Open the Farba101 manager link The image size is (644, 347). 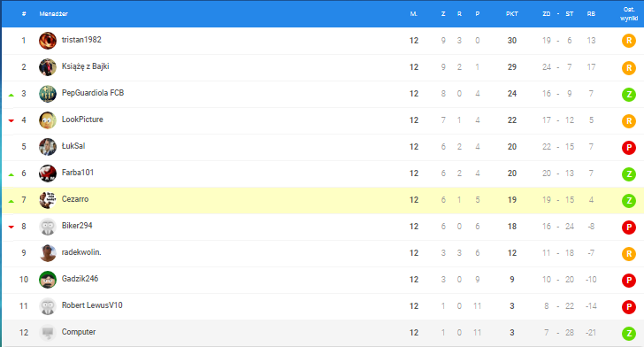(x=78, y=173)
